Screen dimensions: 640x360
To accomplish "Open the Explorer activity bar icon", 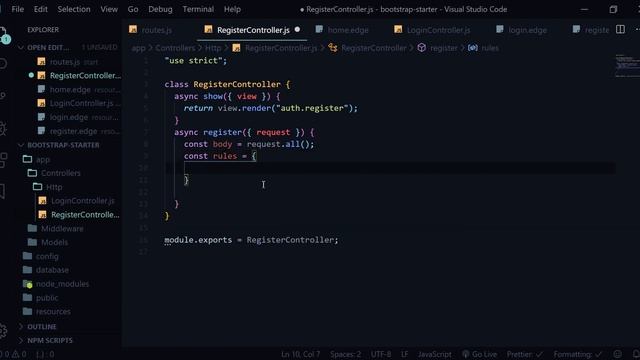I will tap(3, 34).
